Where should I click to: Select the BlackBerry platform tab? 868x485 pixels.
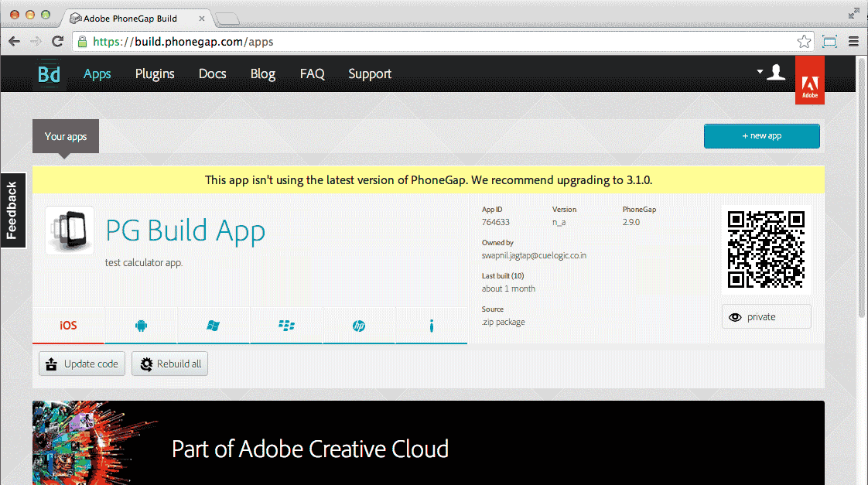[x=286, y=326]
